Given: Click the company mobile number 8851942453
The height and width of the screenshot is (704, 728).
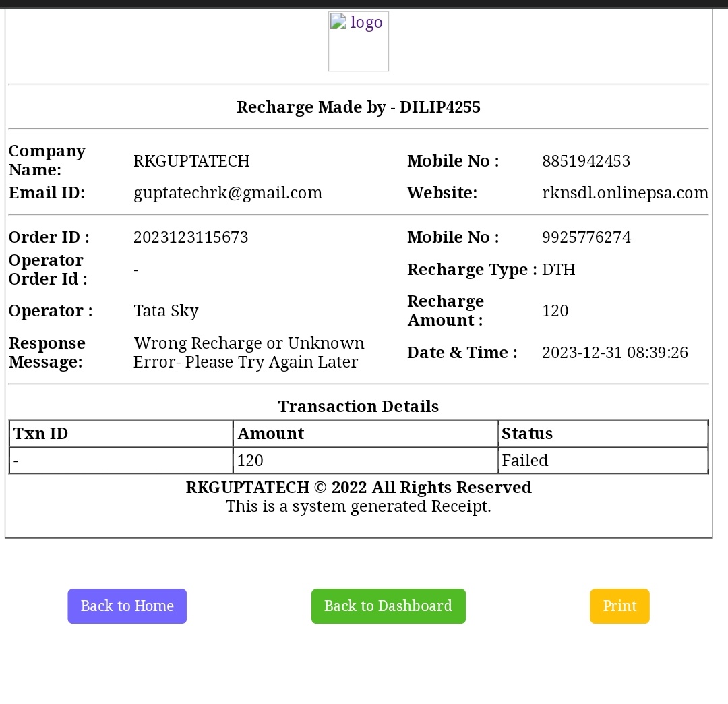Looking at the screenshot, I should [586, 161].
